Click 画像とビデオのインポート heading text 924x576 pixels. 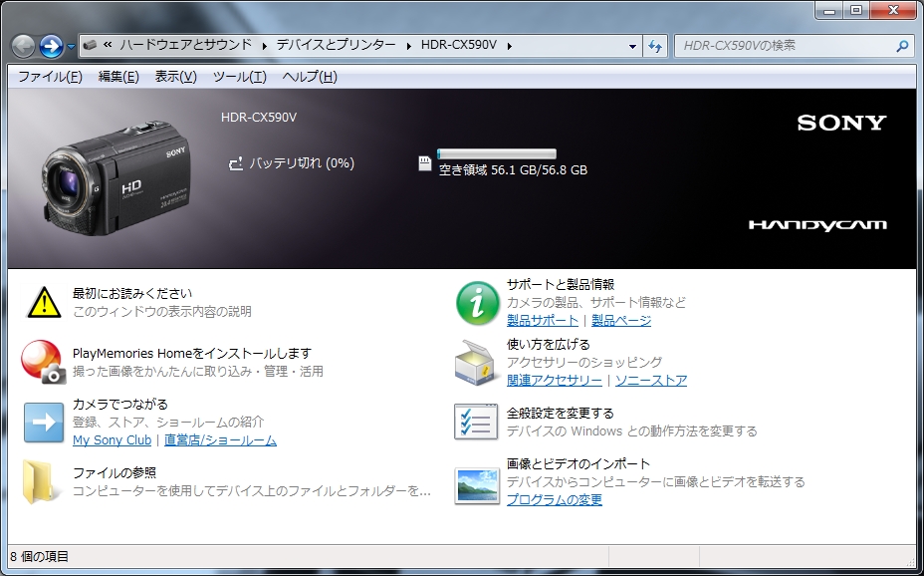coord(578,463)
